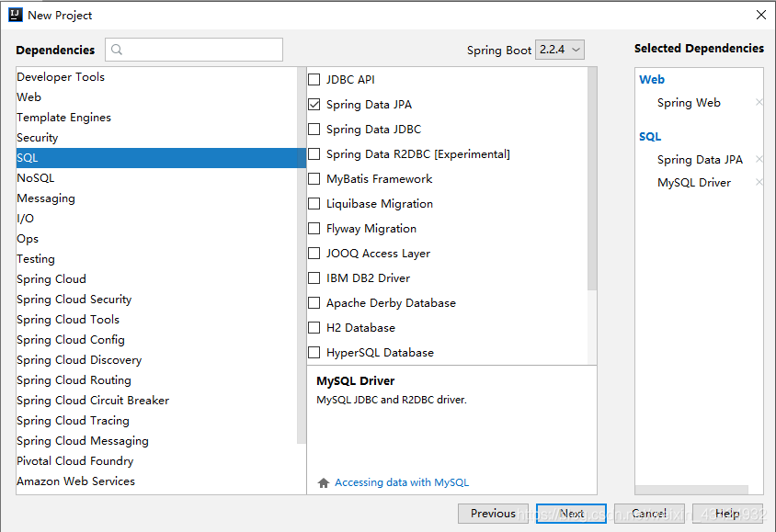
Task: Choose the Security category
Action: pyautogui.click(x=156, y=138)
